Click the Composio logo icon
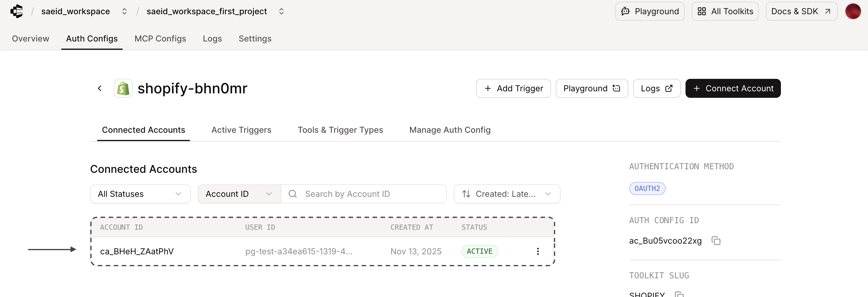The image size is (868, 297). point(17,12)
